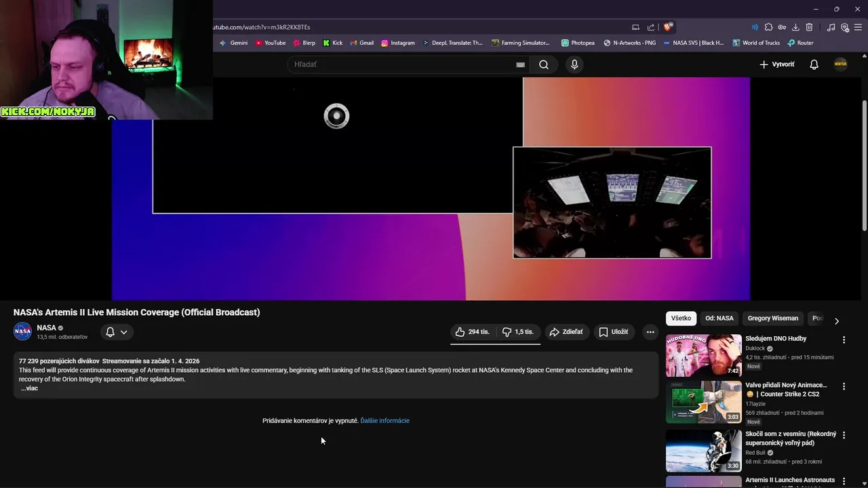Open the Duklock channel name

755,348
